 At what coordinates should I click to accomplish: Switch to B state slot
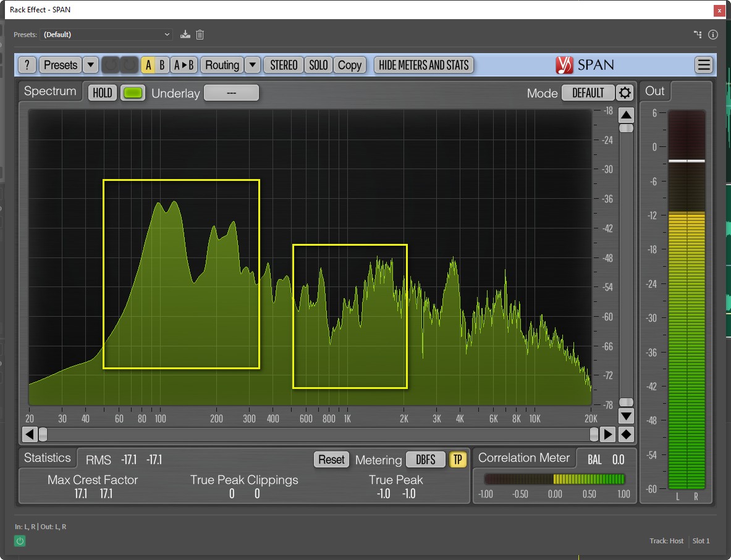click(162, 65)
